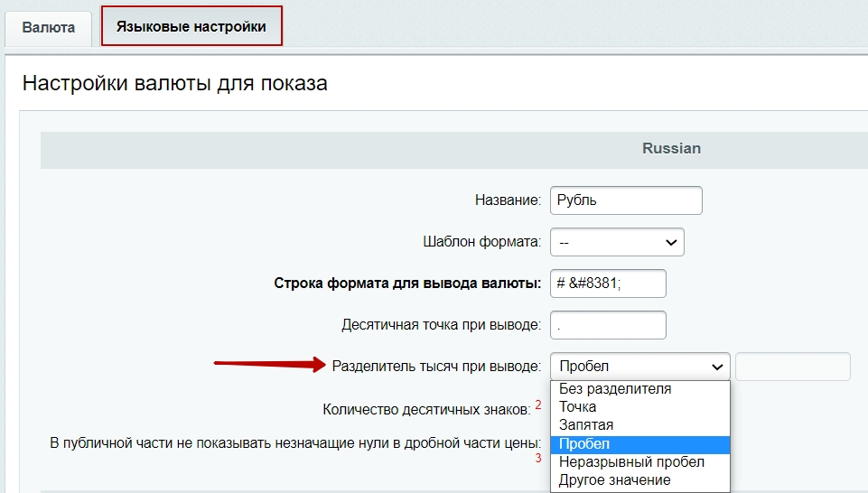Click the Настройки валюты для показа heading
Screen dimensions: 868x493
174,84
